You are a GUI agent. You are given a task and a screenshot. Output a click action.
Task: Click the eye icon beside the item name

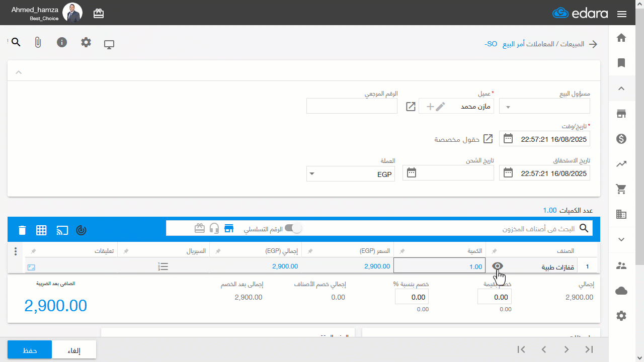[497, 266]
